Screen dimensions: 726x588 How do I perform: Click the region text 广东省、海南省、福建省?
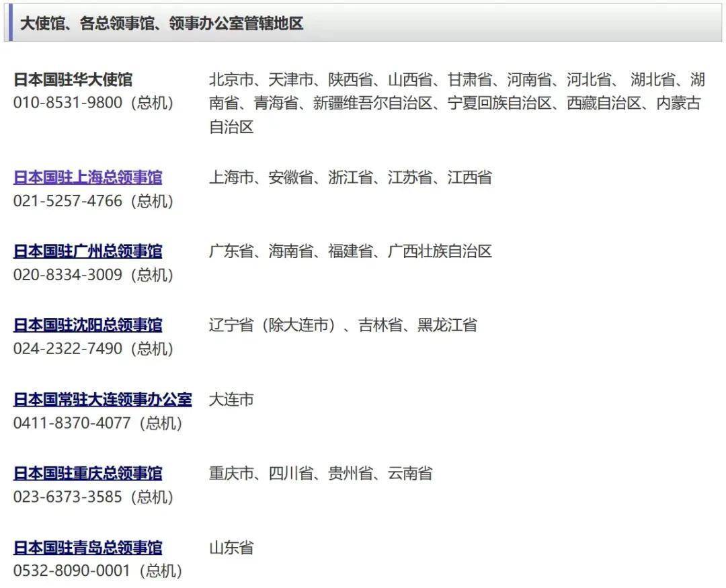click(x=290, y=251)
